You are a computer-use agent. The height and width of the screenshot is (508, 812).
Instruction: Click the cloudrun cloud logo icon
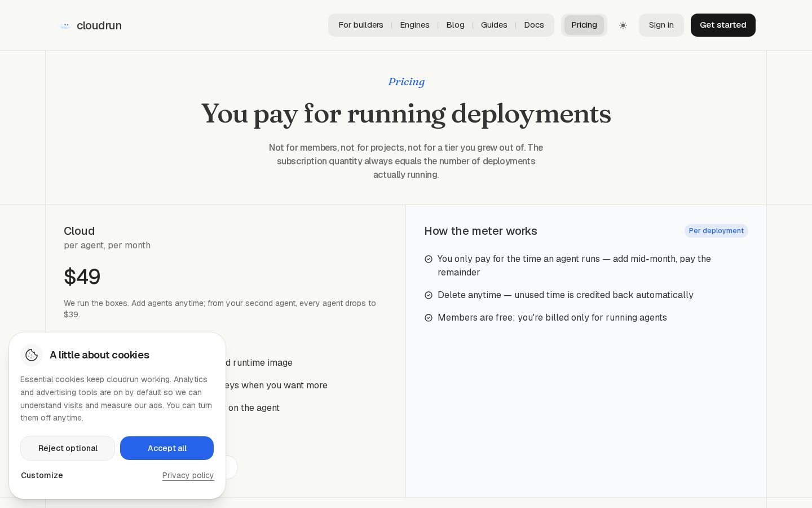click(x=65, y=25)
